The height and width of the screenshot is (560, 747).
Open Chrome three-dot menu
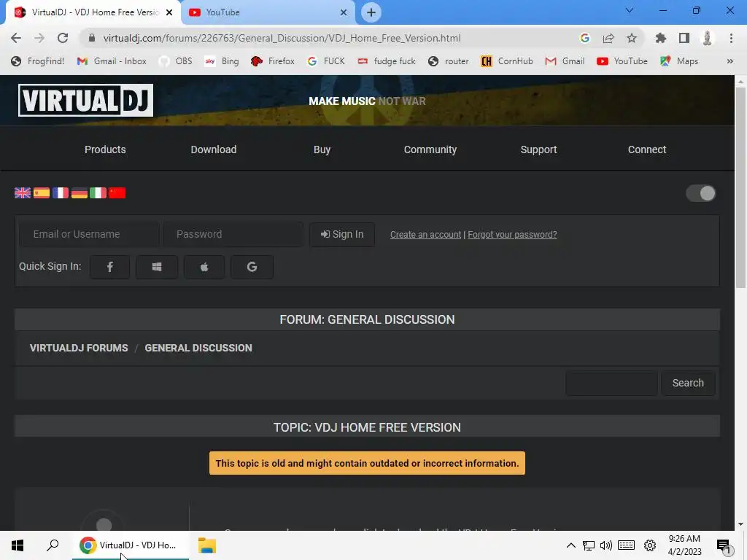731,38
